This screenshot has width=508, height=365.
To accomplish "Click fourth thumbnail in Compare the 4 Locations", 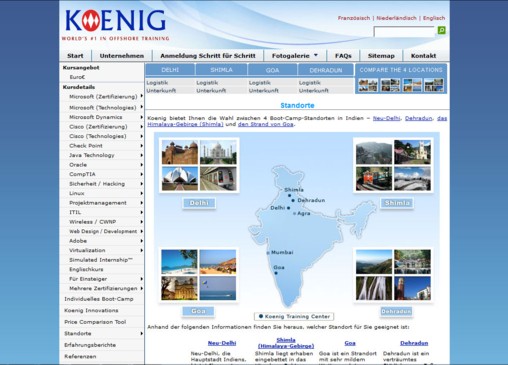I will click(x=434, y=85).
